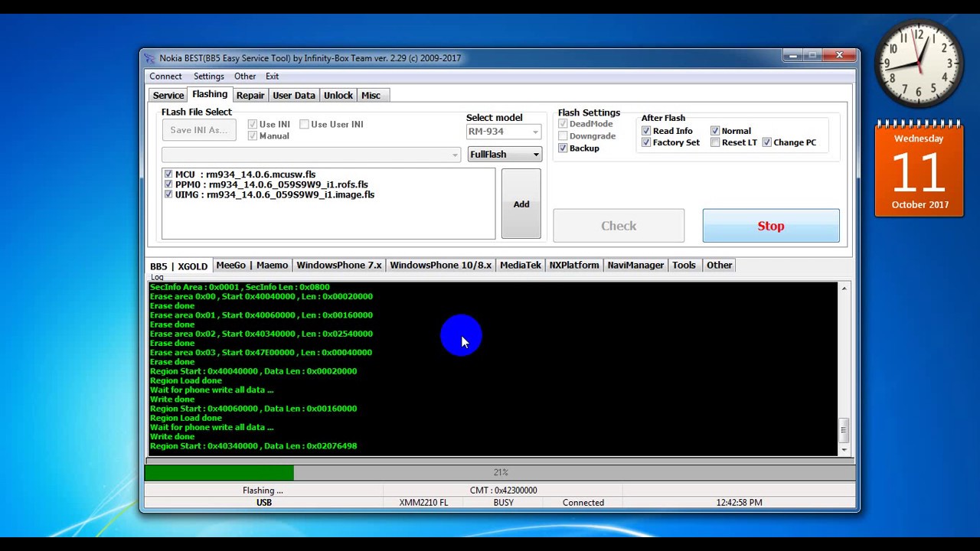Switch to the Unlock tab
Screen dimensions: 980x551
(x=338, y=96)
